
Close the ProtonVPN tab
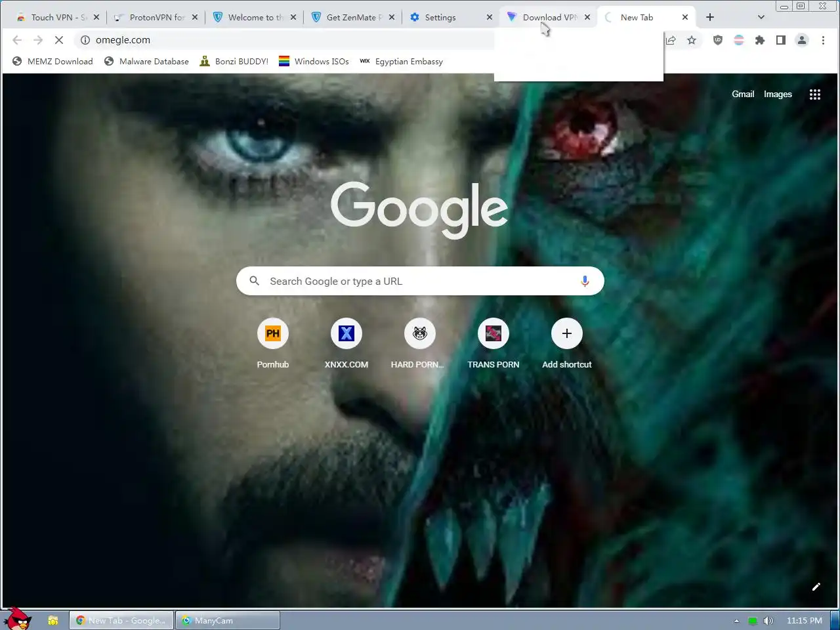[x=195, y=18]
